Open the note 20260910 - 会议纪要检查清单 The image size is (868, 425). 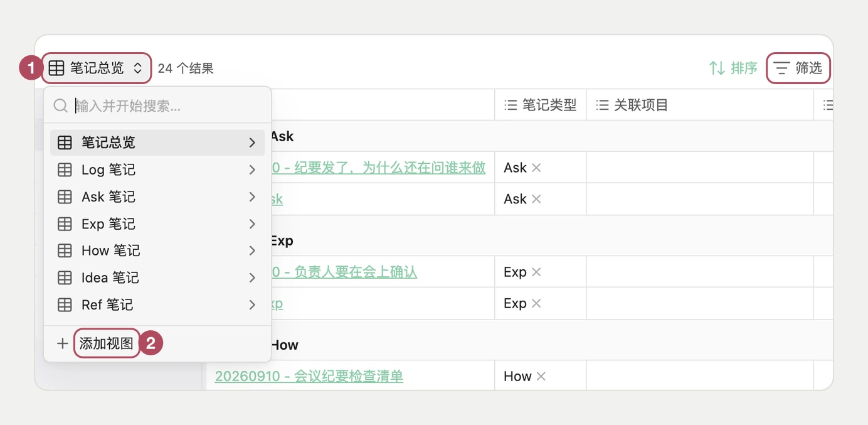(x=309, y=376)
